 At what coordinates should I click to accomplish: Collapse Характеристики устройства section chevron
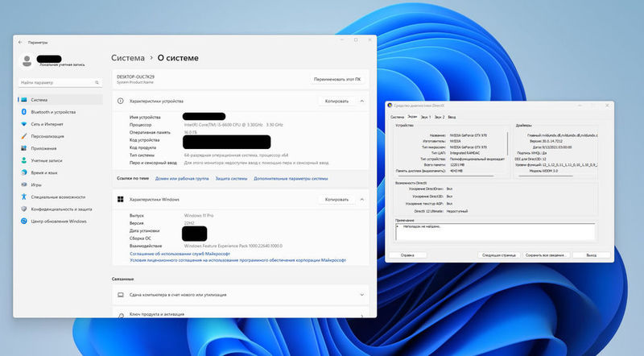(x=361, y=101)
